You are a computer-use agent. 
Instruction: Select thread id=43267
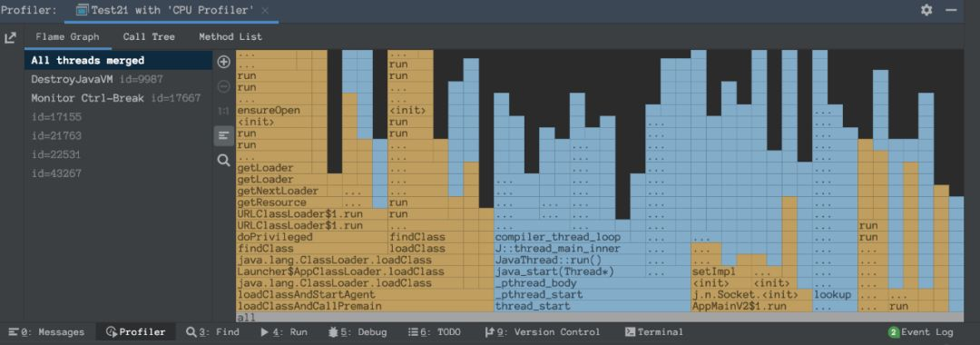click(x=118, y=173)
